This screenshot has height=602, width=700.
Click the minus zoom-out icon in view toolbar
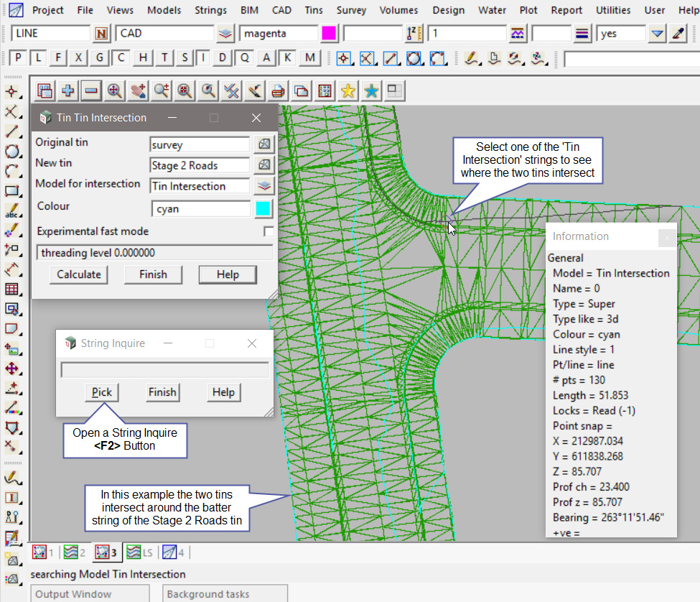click(x=91, y=91)
